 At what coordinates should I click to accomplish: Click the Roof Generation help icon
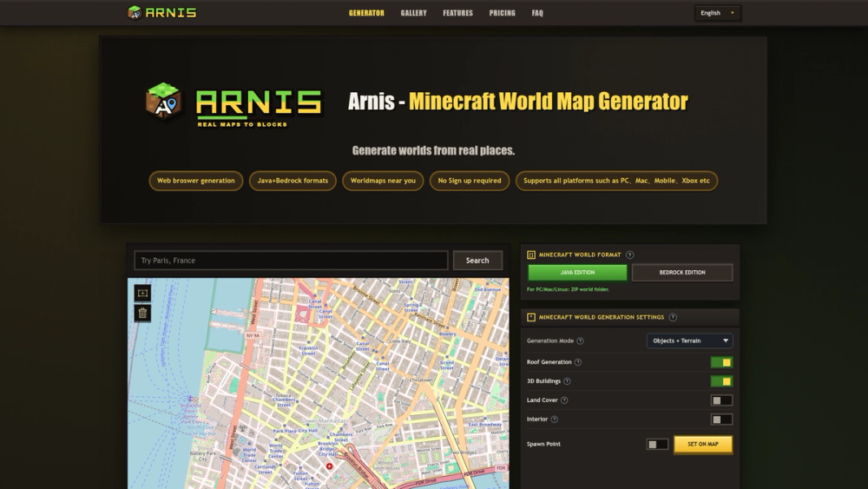[578, 362]
